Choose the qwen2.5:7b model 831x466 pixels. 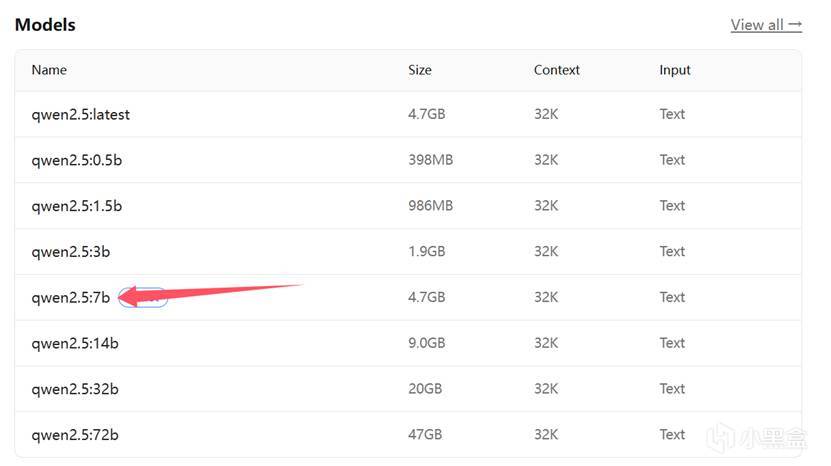70,297
